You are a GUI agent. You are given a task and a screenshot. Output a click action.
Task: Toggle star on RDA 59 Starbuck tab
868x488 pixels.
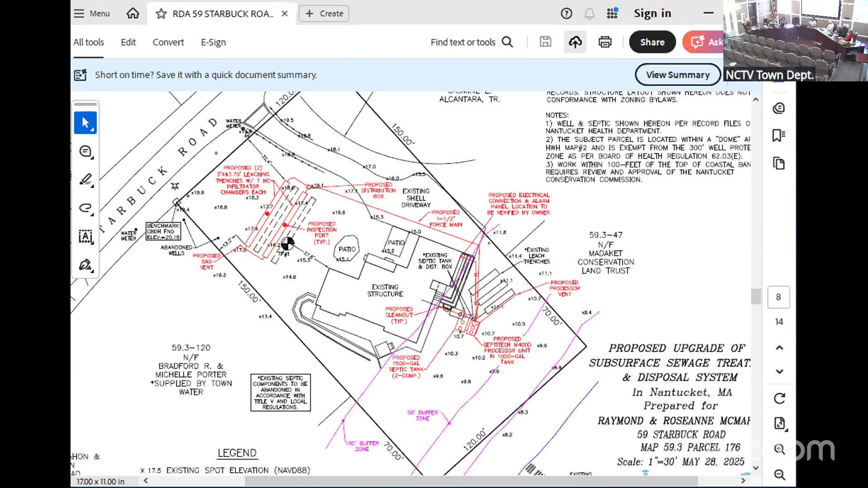(161, 14)
